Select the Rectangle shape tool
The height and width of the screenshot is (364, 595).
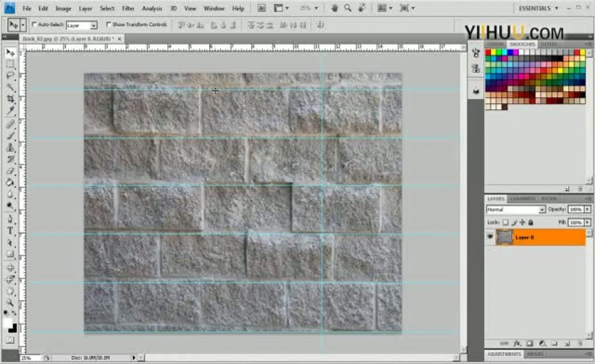[10, 254]
